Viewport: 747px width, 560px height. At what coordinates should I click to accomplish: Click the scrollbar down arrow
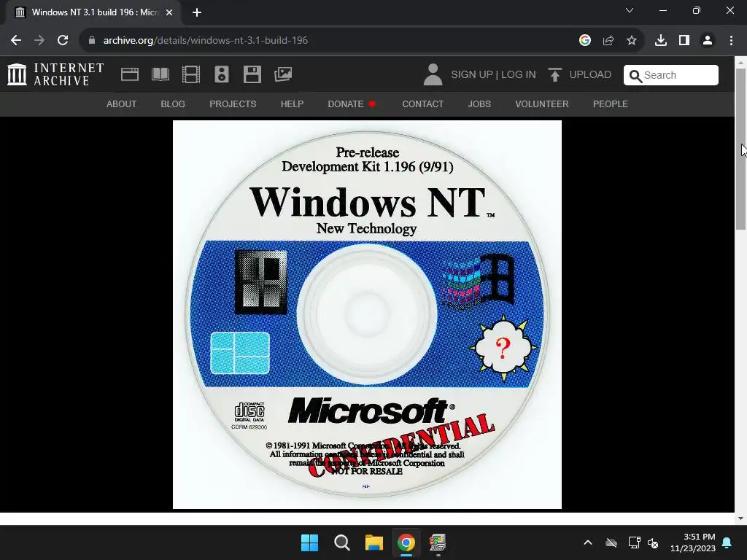click(x=740, y=518)
